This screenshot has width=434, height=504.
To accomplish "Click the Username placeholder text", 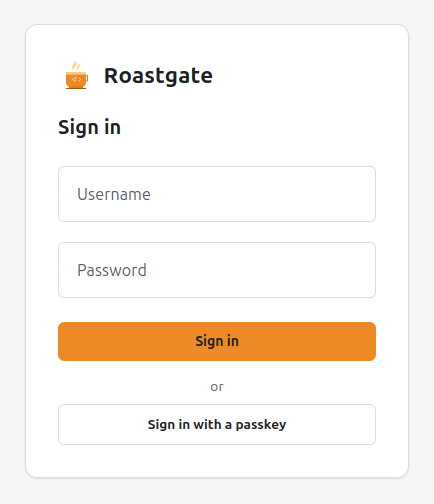I will coord(114,194).
